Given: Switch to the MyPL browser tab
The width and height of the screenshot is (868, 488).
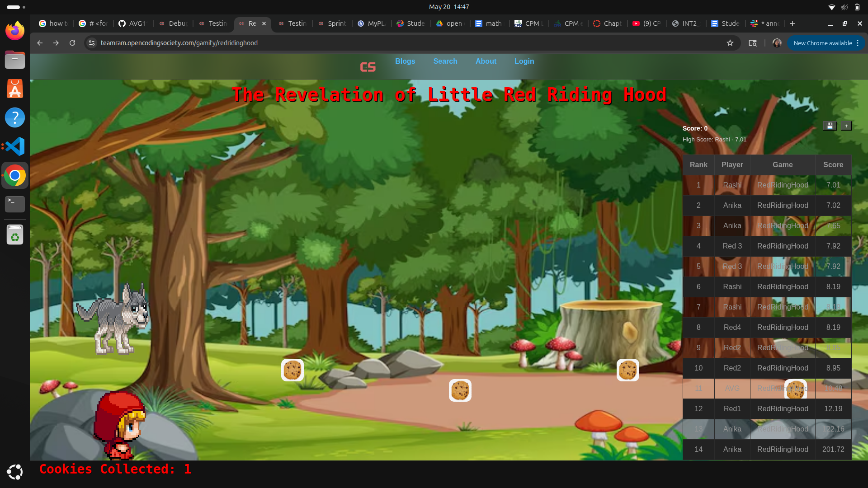Looking at the screenshot, I should tap(372, 23).
